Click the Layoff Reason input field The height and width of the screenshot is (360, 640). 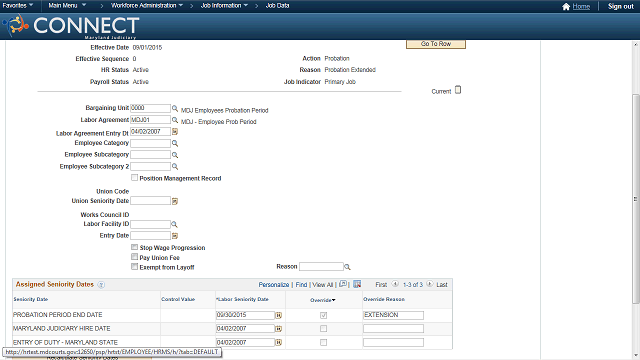[321, 267]
